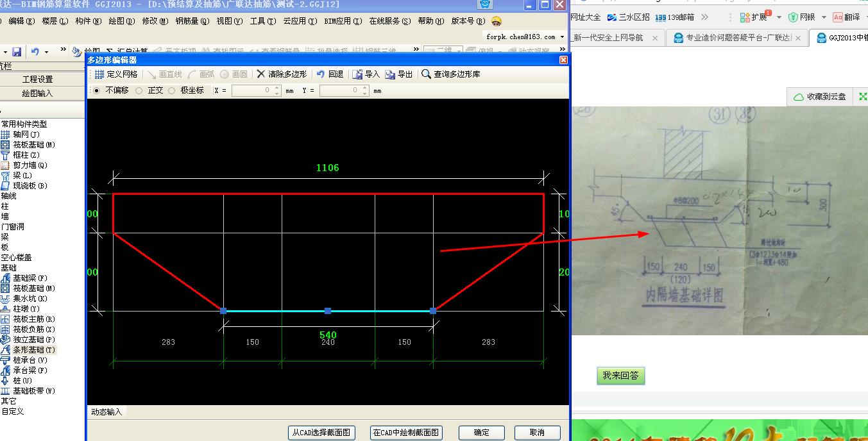Click the 从CAD选择截面图 button
868x441 pixels.
pyautogui.click(x=321, y=433)
